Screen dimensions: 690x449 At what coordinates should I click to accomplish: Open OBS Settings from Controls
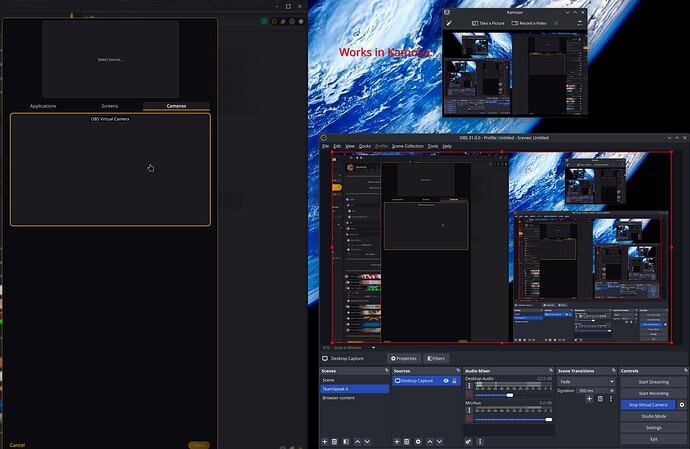tap(653, 428)
